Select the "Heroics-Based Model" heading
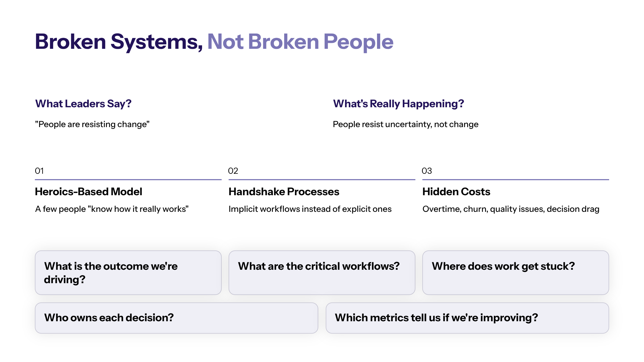This screenshot has width=644, height=362. (89, 192)
